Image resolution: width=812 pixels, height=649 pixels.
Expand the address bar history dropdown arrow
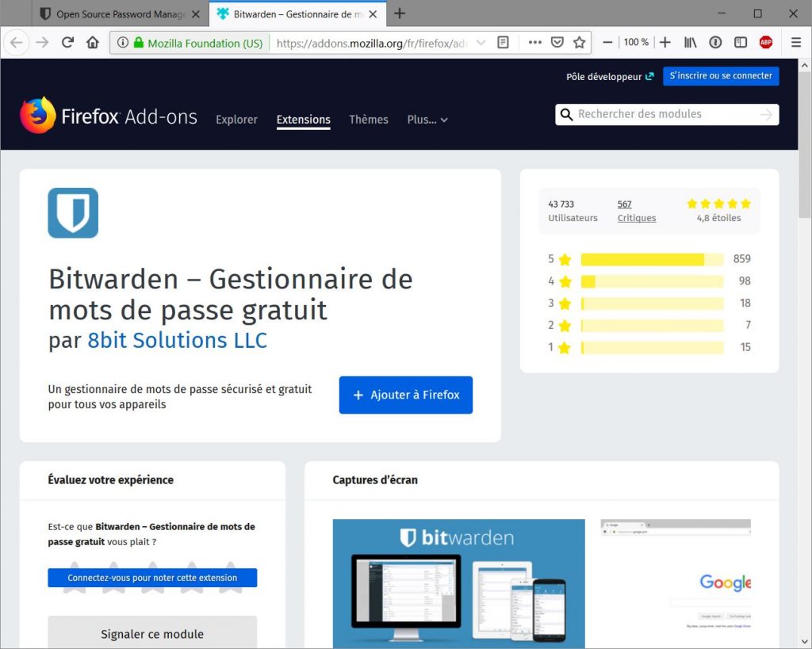480,43
